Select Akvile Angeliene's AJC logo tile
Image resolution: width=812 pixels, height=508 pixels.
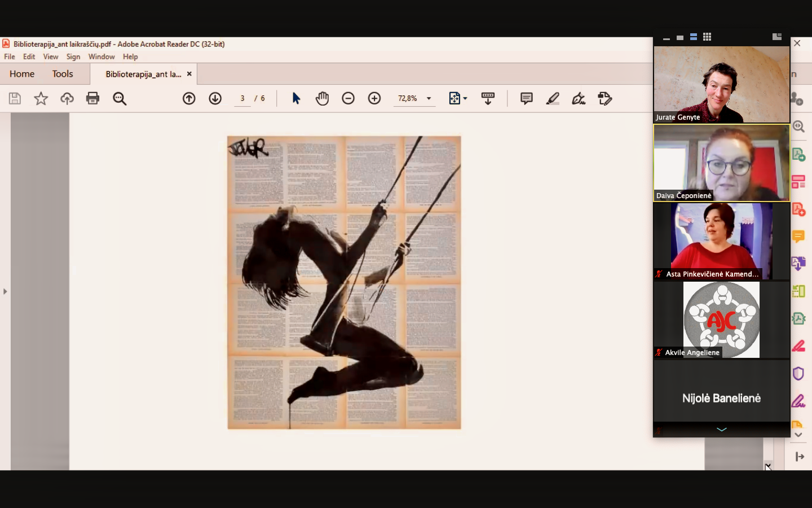point(721,319)
